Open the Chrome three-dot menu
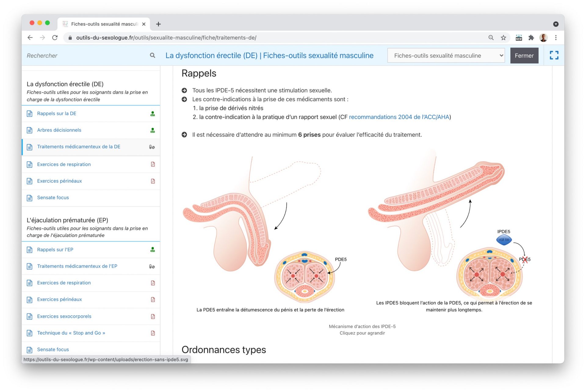 tap(556, 38)
